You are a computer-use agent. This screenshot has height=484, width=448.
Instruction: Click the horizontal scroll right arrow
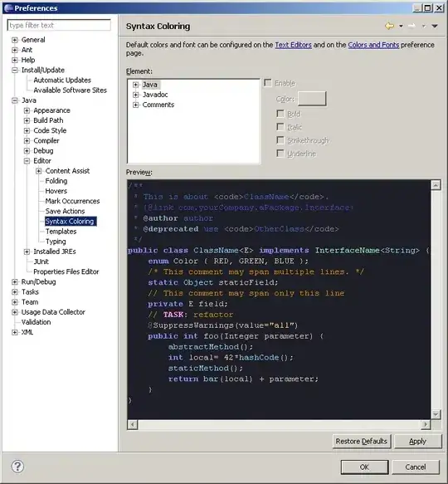tap(426, 425)
